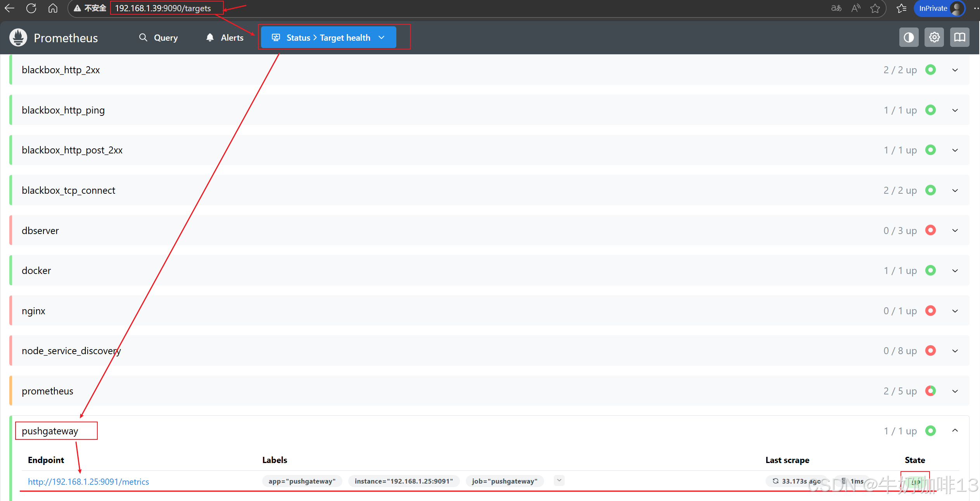Image resolution: width=980 pixels, height=501 pixels.
Task: Open the settings gear icon
Action: point(934,38)
